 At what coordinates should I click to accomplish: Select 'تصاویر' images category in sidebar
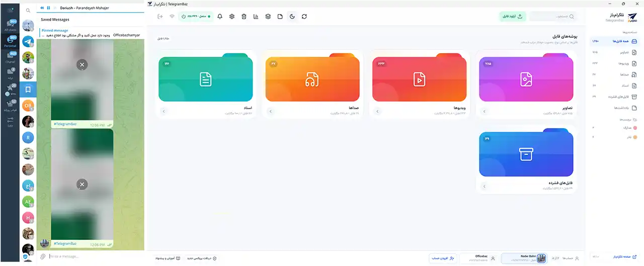(615, 52)
